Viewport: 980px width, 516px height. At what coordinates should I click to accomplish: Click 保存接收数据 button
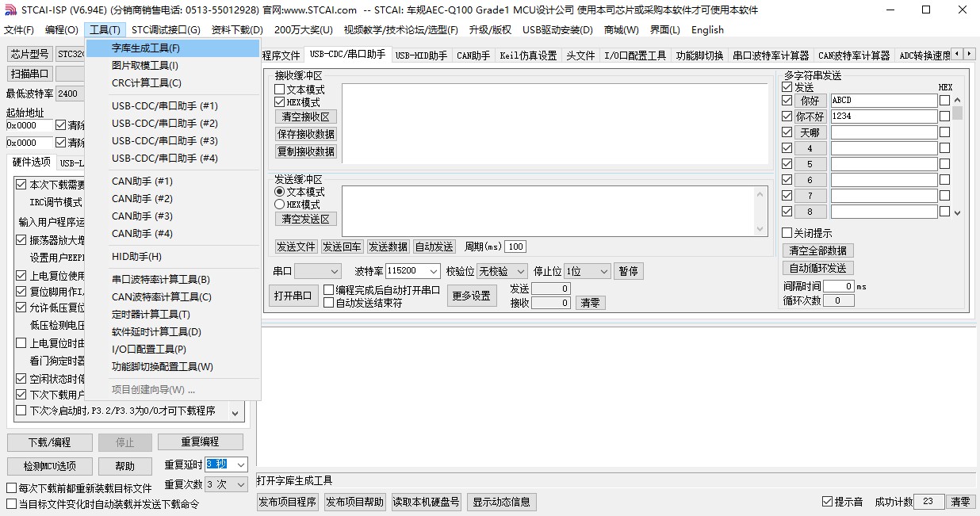coord(306,134)
